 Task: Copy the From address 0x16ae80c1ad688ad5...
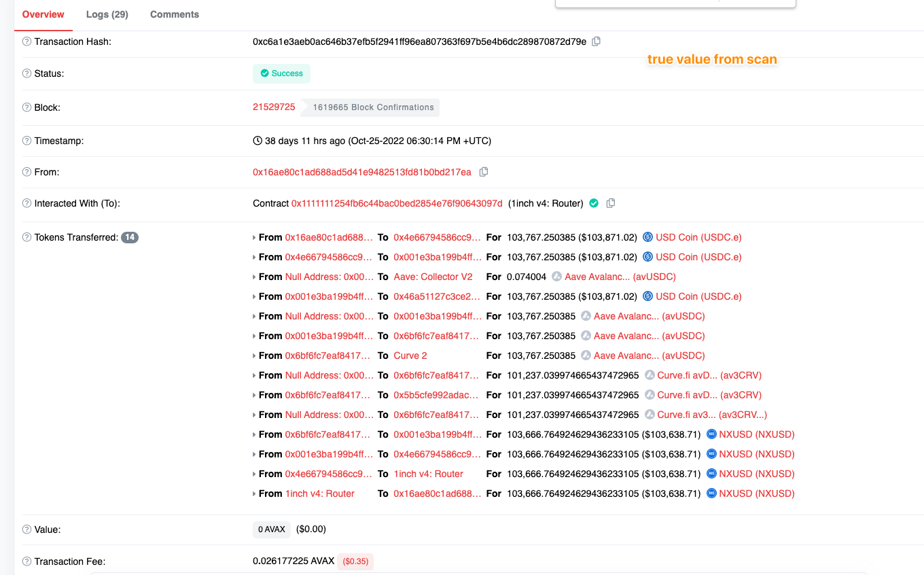pyautogui.click(x=484, y=172)
